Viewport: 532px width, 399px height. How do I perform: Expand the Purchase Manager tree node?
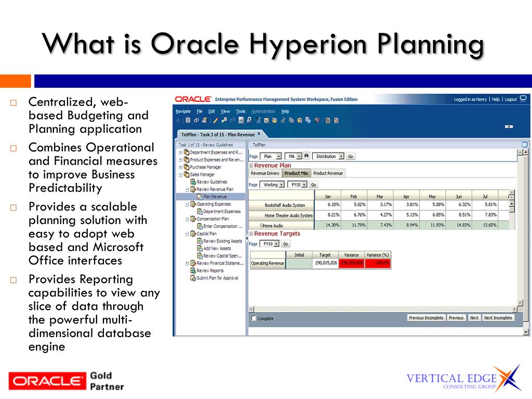point(180,167)
